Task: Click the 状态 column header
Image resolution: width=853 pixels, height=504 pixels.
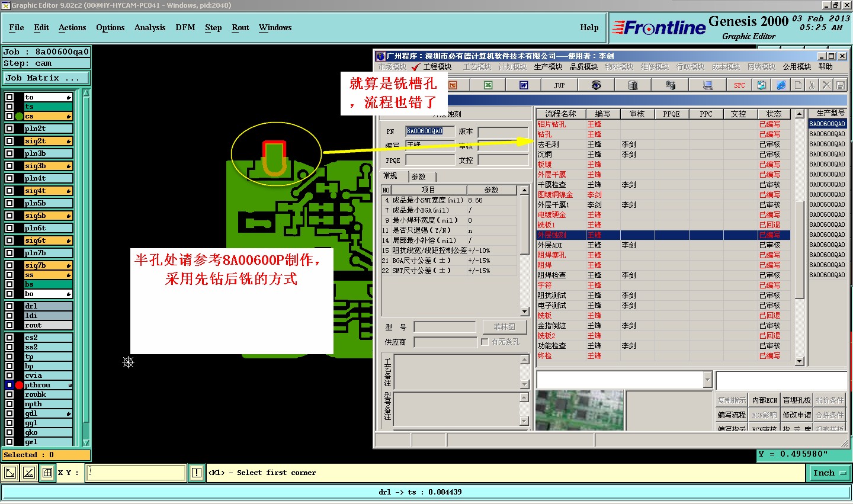Action: (774, 114)
